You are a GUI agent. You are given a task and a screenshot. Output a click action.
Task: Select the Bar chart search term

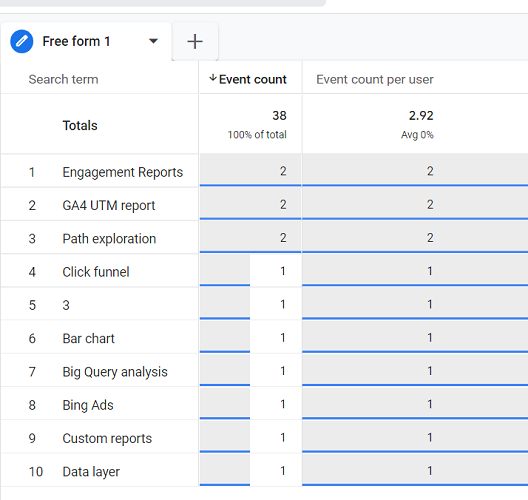(x=89, y=338)
